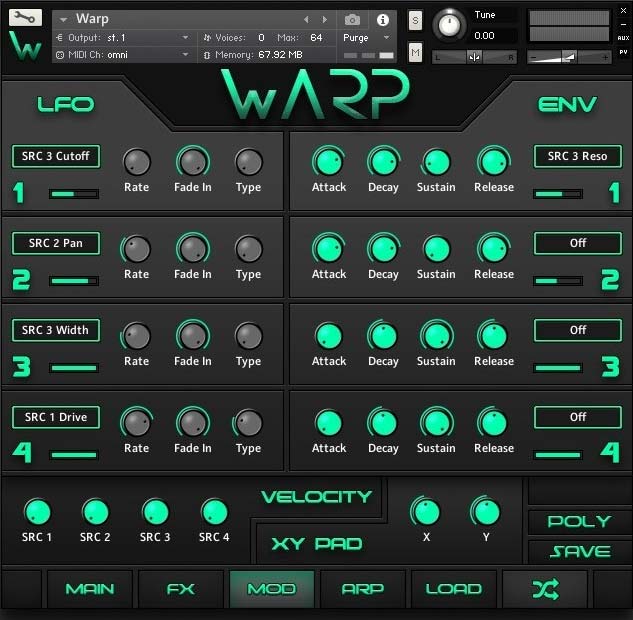633x620 pixels.
Task: Click the VELOCITY section label
Action: (316, 497)
